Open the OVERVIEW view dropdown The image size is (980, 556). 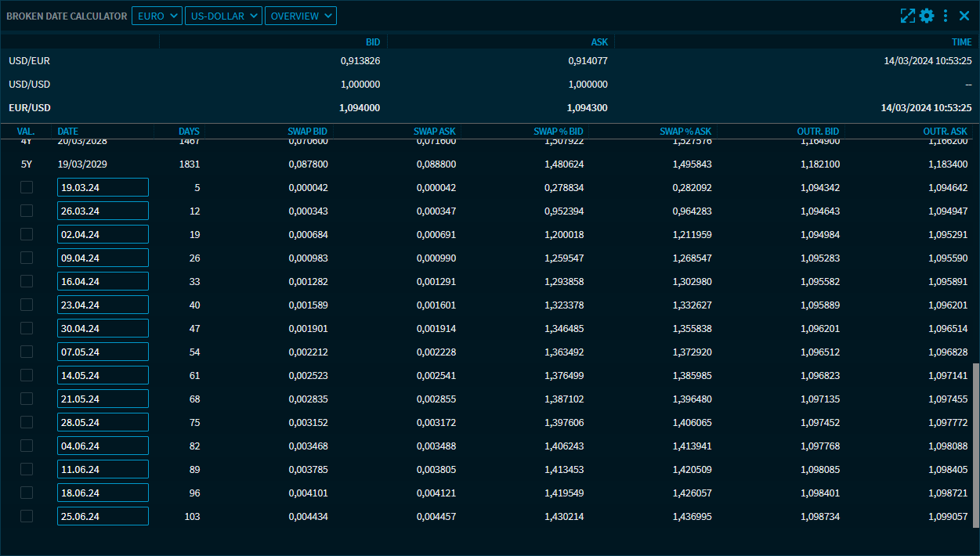click(x=300, y=16)
